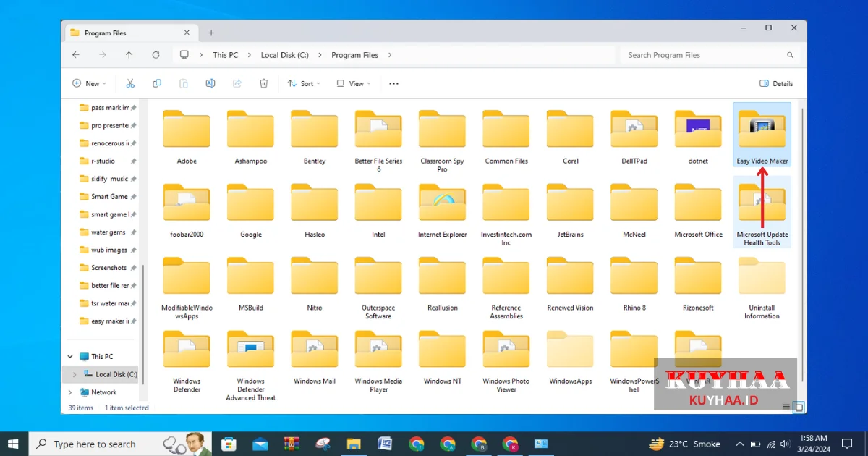The image size is (868, 456).
Task: Open the View dropdown menu
Action: 353,83
